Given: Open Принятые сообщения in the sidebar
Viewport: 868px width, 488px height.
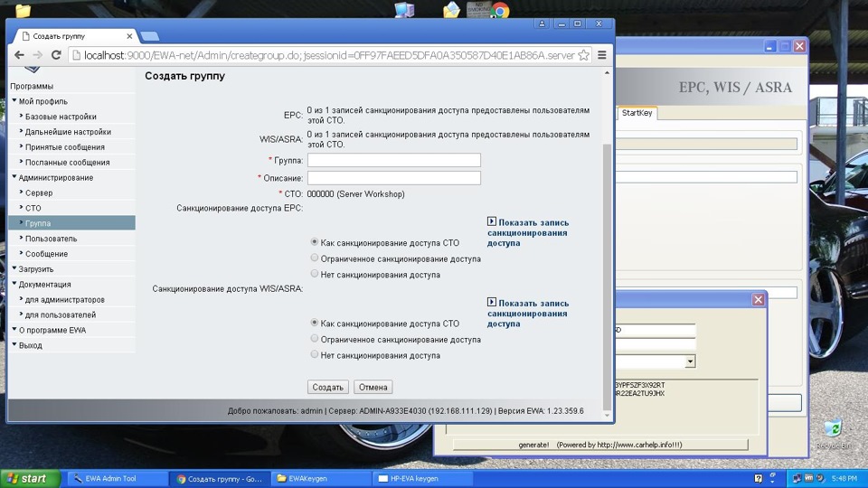Looking at the screenshot, I should click(x=64, y=147).
